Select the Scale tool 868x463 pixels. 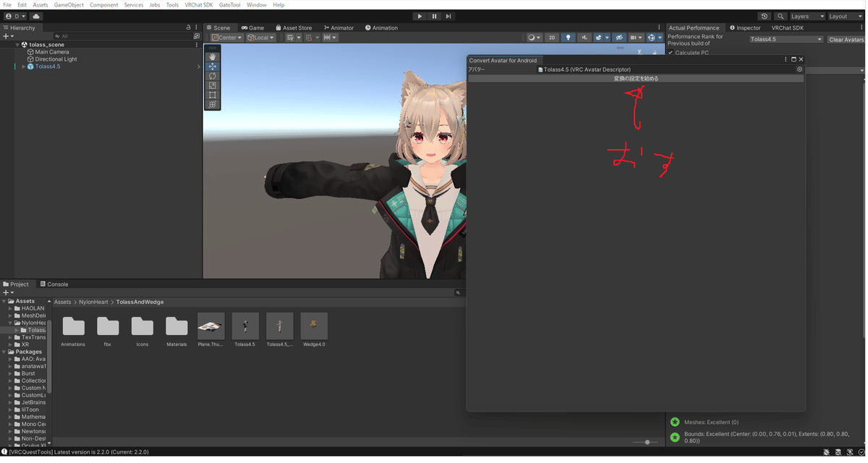pyautogui.click(x=212, y=85)
